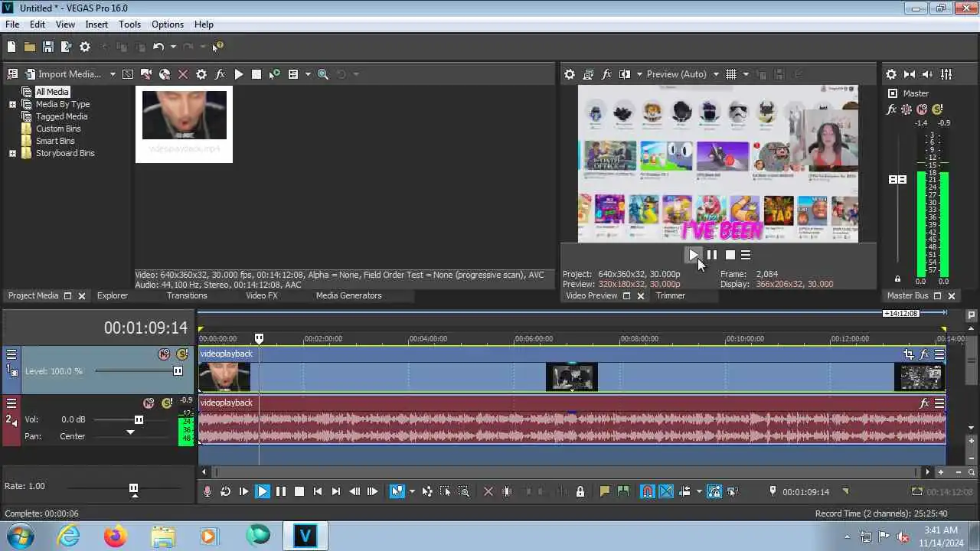Select the Tagged Media bin
This screenshot has height=551, width=980.
pos(61,116)
